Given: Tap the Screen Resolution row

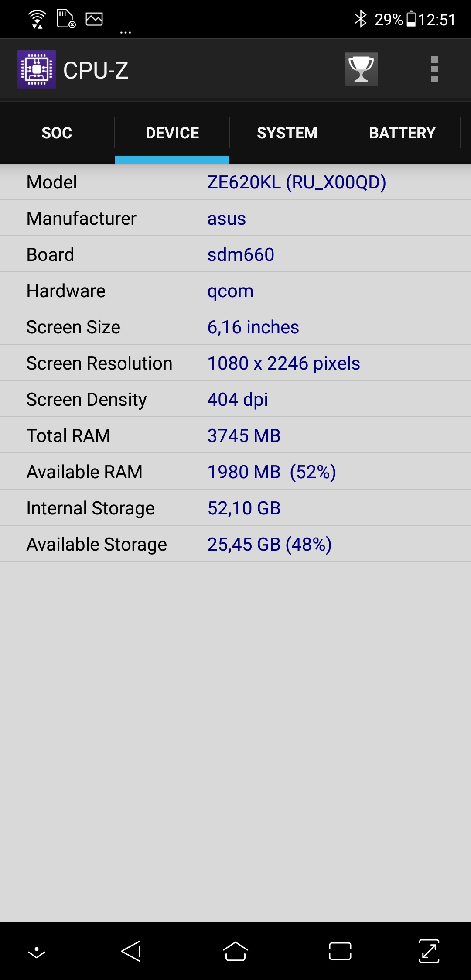Looking at the screenshot, I should [235, 363].
